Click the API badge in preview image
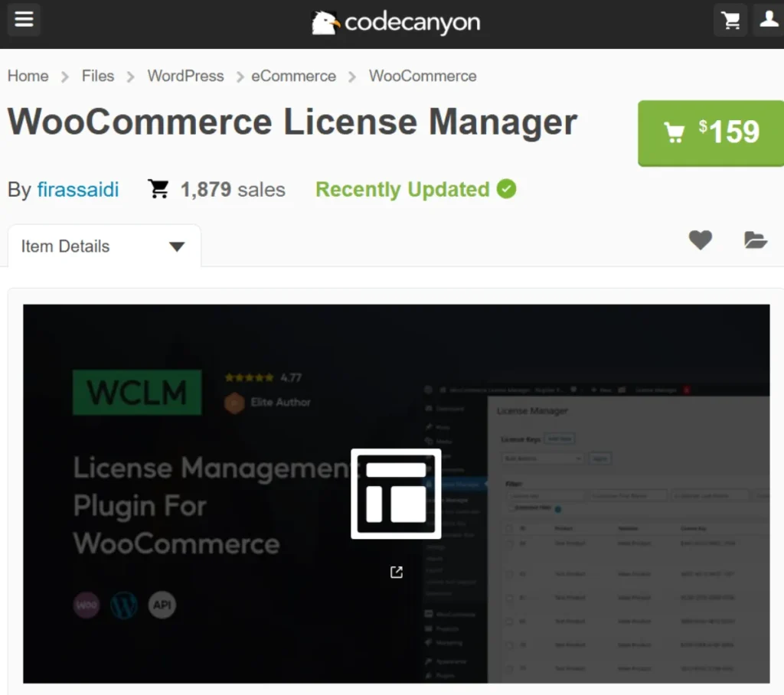This screenshot has width=784, height=695. (162, 605)
